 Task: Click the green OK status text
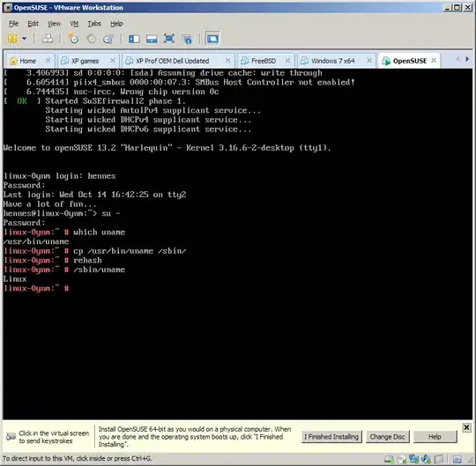(22, 101)
